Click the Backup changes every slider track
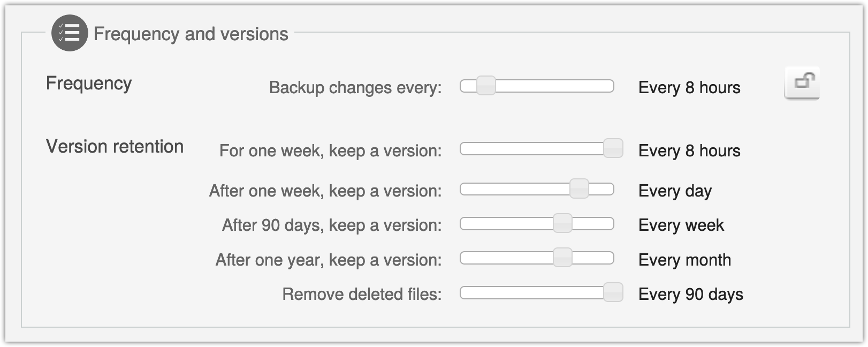The image size is (868, 347). pyautogui.click(x=537, y=86)
